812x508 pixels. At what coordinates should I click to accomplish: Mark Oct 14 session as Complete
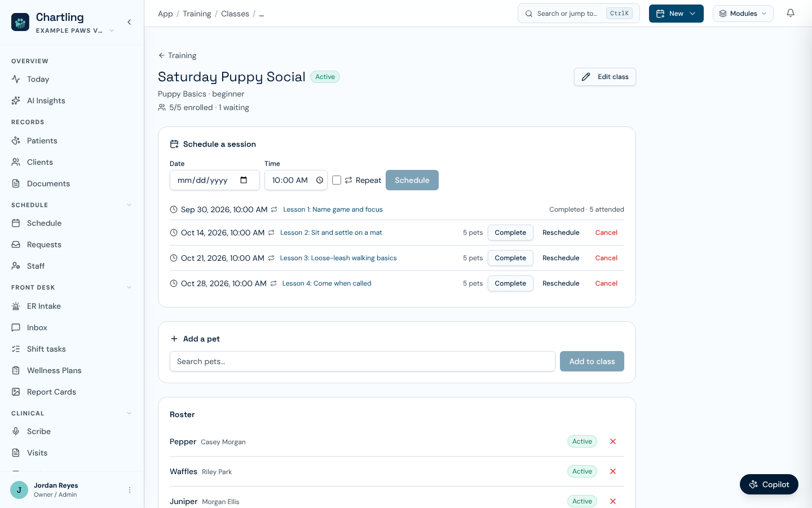[510, 233]
